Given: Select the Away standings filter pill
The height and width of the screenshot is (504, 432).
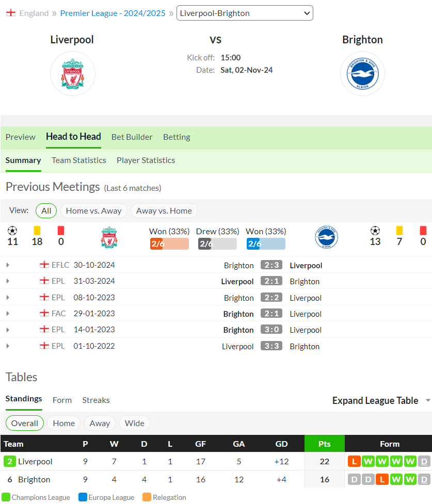Looking at the screenshot, I should click(x=100, y=424).
